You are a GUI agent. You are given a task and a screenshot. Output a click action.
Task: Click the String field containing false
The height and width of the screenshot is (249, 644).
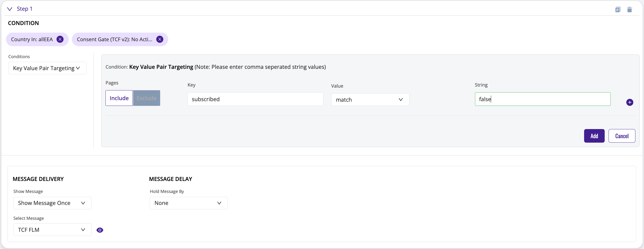(542, 99)
